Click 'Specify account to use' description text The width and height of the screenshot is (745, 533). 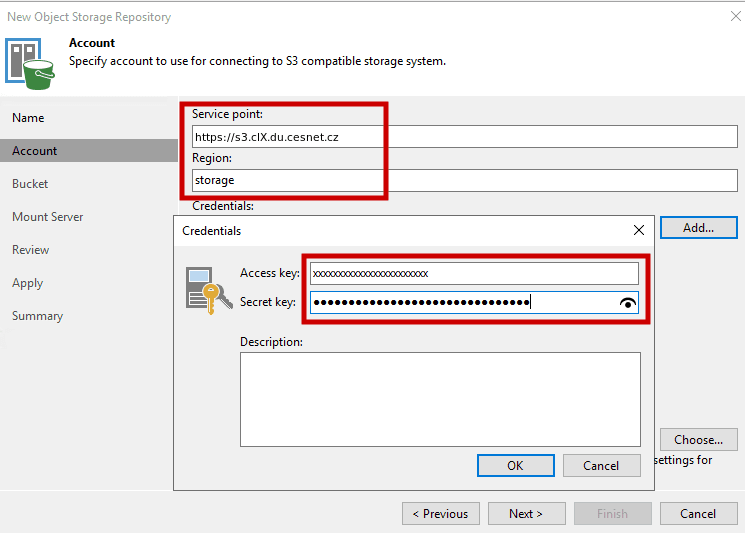[257, 61]
